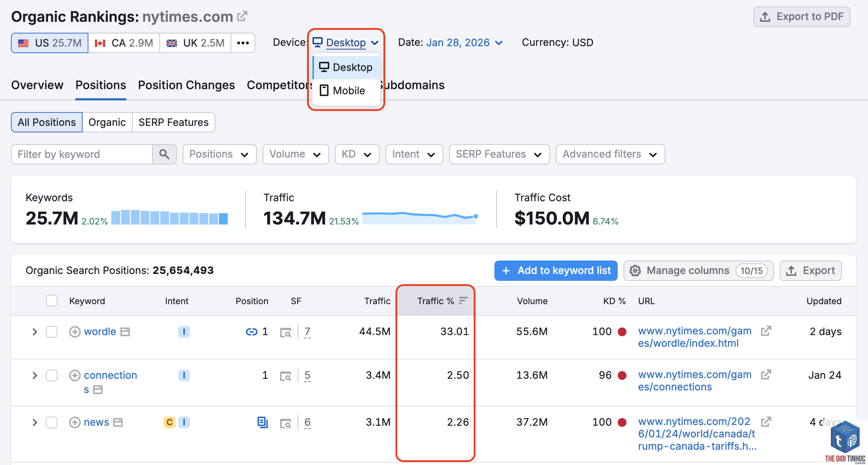Click the more databases ellipsis button
The width and height of the screenshot is (868, 465).
[243, 43]
